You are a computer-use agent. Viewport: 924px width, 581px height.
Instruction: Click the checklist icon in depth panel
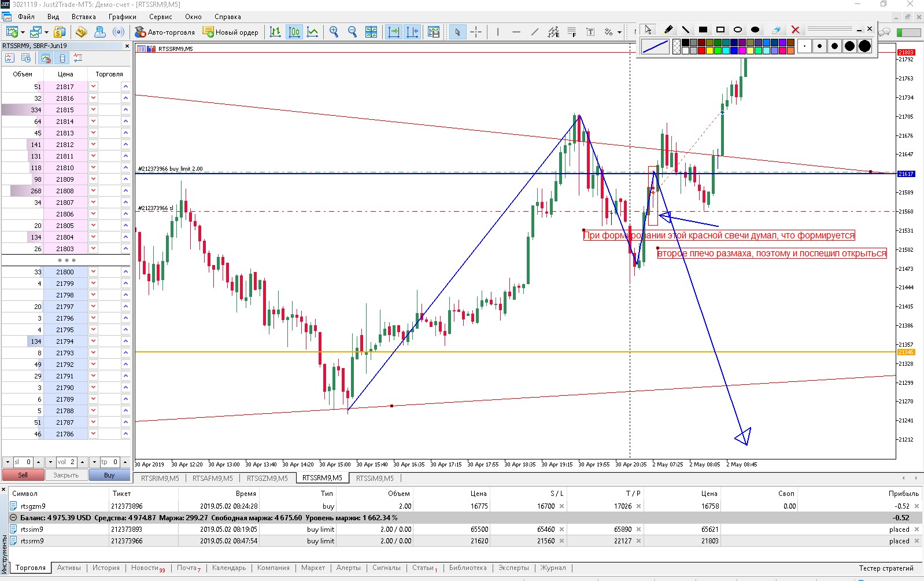[x=78, y=58]
